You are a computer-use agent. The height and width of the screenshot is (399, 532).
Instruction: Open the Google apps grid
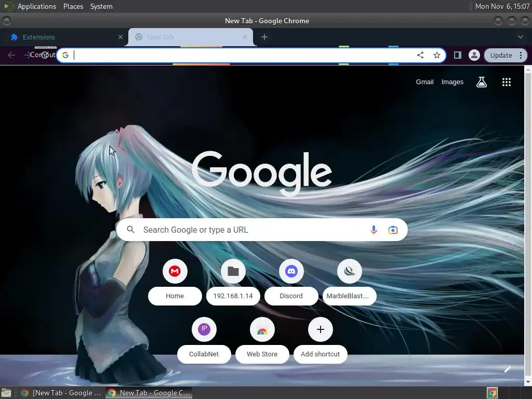pyautogui.click(x=506, y=82)
